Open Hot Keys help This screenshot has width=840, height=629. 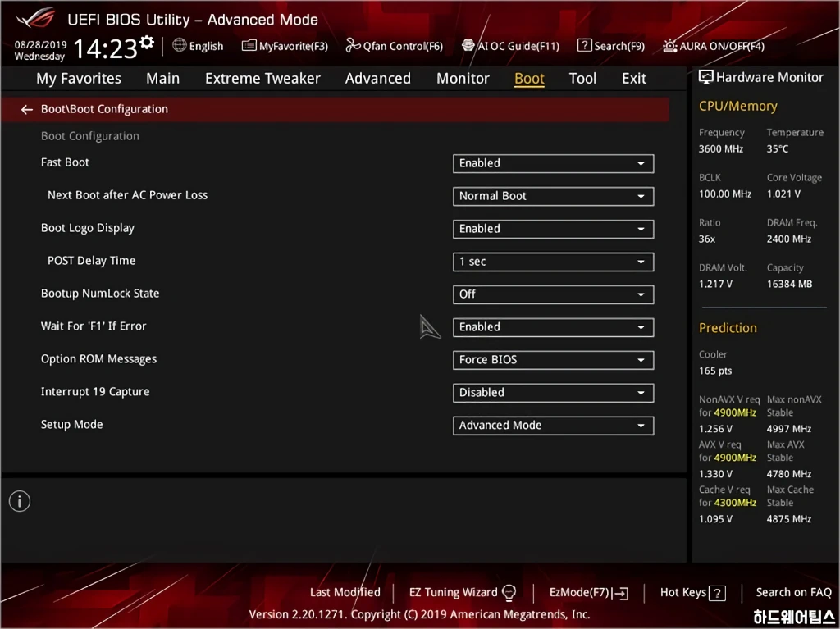coord(692,593)
